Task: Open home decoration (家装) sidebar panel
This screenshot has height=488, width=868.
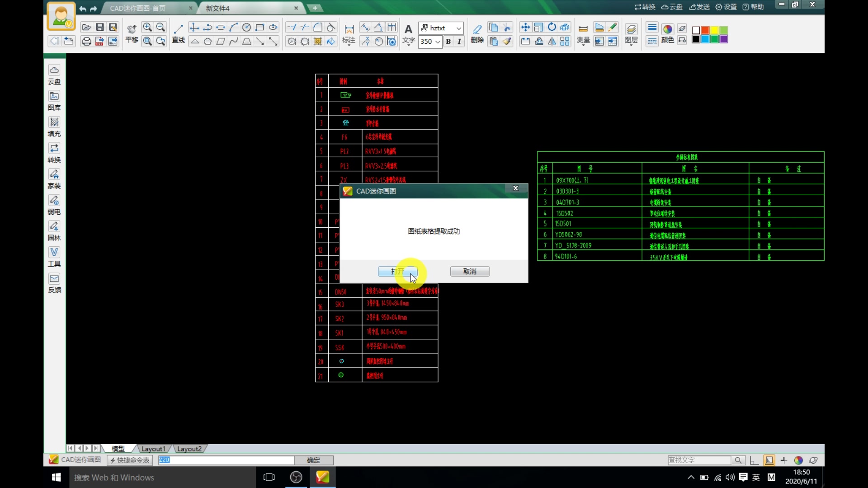Action: (54, 179)
